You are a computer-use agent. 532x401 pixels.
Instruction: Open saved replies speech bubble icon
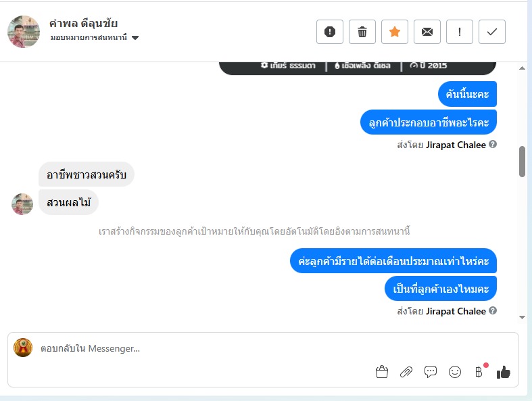[431, 372]
